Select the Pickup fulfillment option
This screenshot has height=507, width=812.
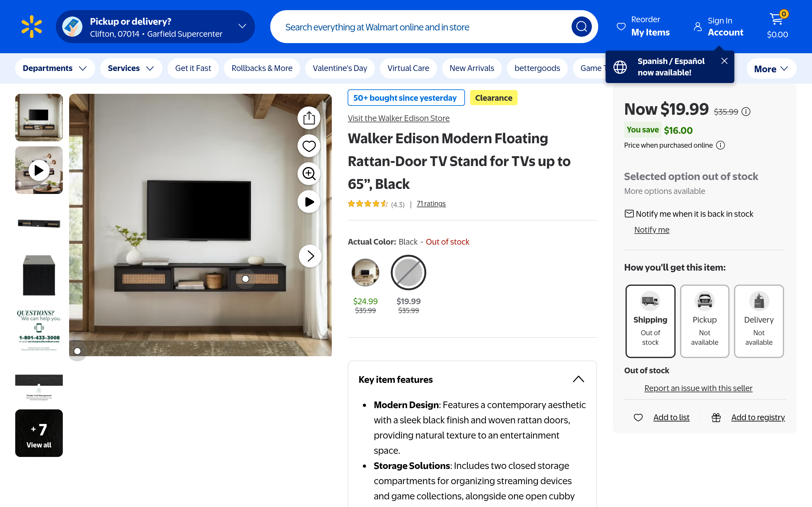[x=704, y=321]
